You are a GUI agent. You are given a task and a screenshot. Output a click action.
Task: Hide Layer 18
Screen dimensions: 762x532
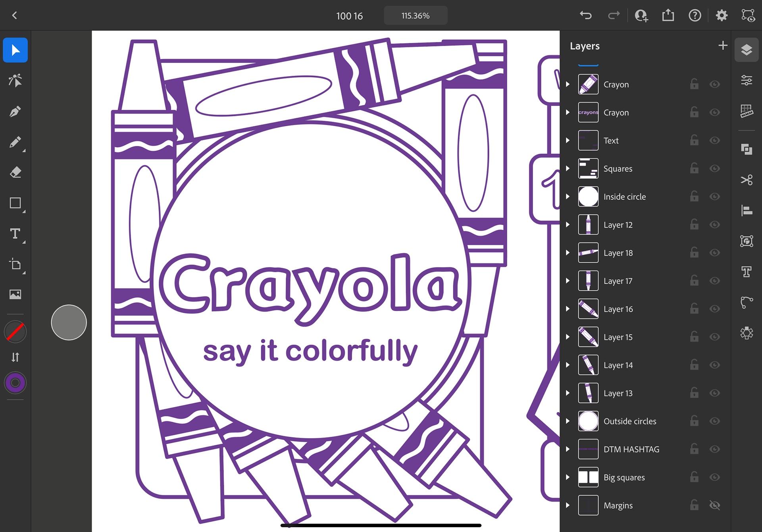click(x=715, y=253)
